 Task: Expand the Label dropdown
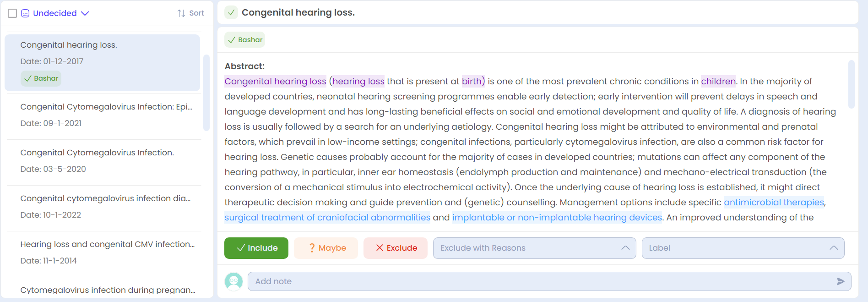pos(743,248)
